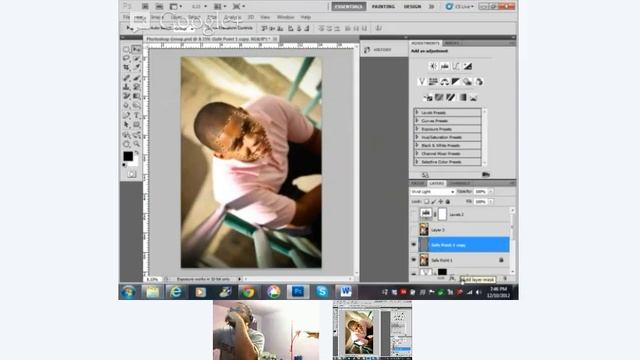The height and width of the screenshot is (360, 640).
Task: Open the History panel icon
Action: pos(367,49)
